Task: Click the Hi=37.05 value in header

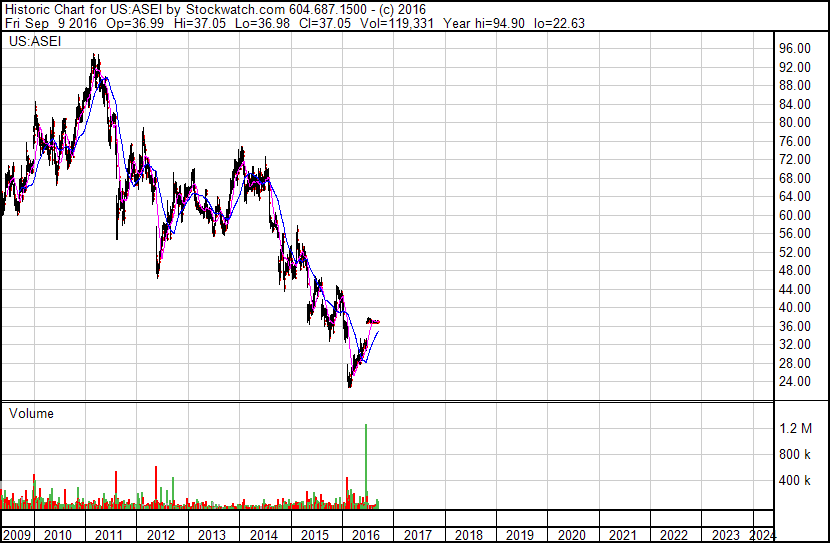Action: tap(199, 23)
